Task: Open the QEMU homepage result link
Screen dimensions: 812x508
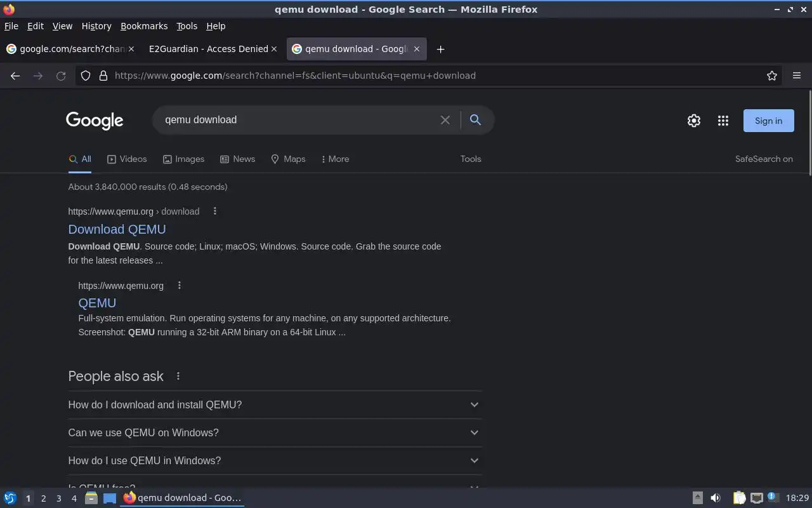Action: tap(97, 303)
